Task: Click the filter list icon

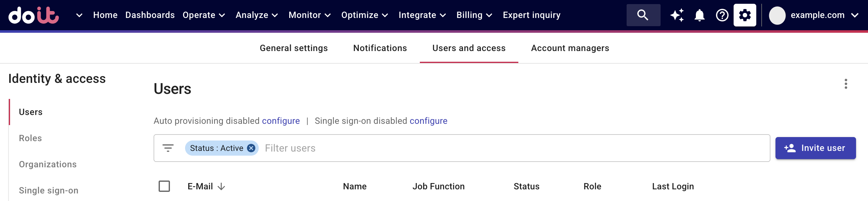Action: [168, 148]
